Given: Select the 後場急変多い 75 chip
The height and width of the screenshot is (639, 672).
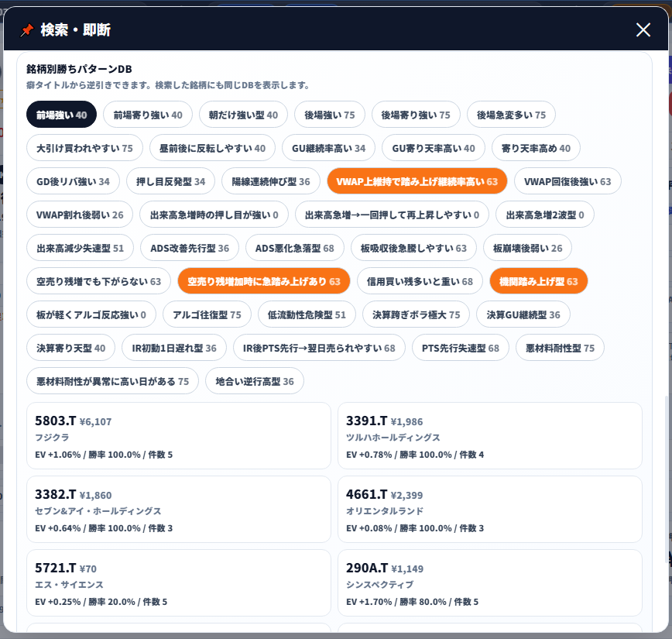Looking at the screenshot, I should pyautogui.click(x=511, y=115).
